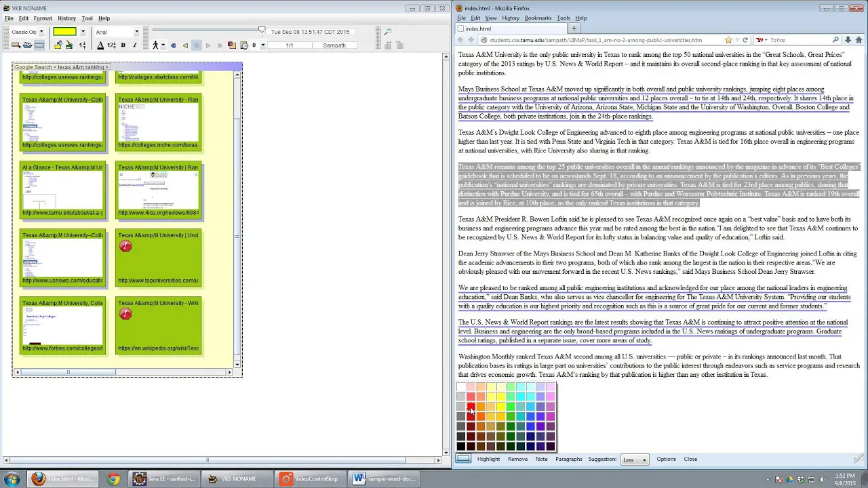This screenshot has height=488, width=868.
Task: Click the Close button in bottom toolbar
Action: (690, 459)
